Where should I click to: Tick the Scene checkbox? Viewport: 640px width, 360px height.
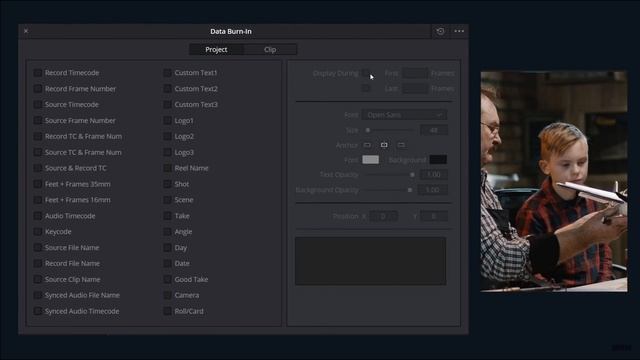pyautogui.click(x=167, y=200)
